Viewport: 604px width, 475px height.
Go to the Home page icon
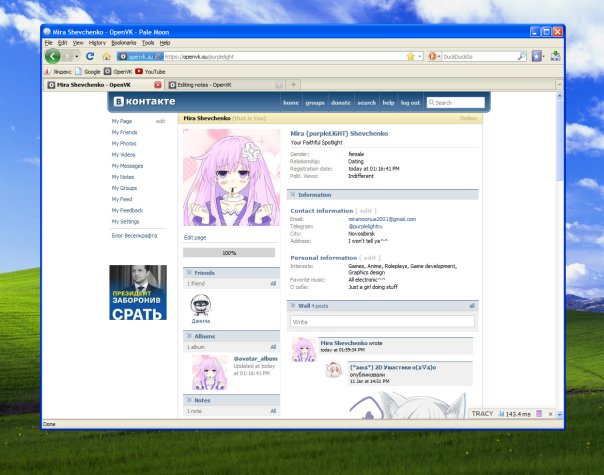click(106, 57)
